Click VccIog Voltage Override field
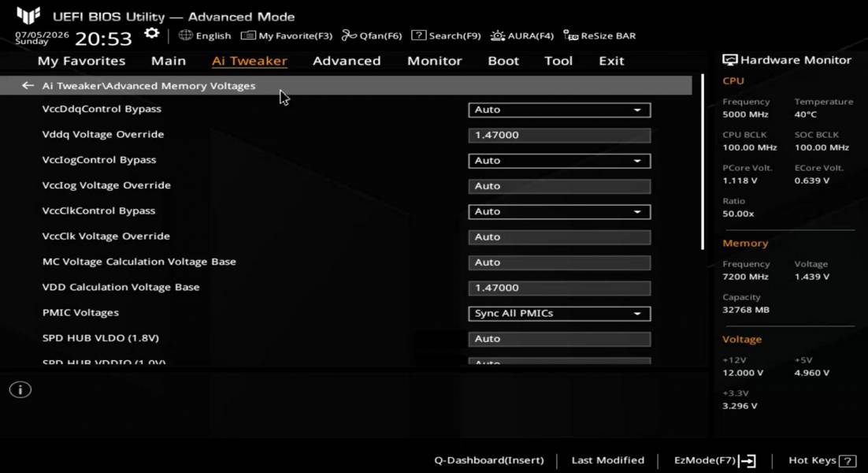The image size is (868, 473). (559, 186)
